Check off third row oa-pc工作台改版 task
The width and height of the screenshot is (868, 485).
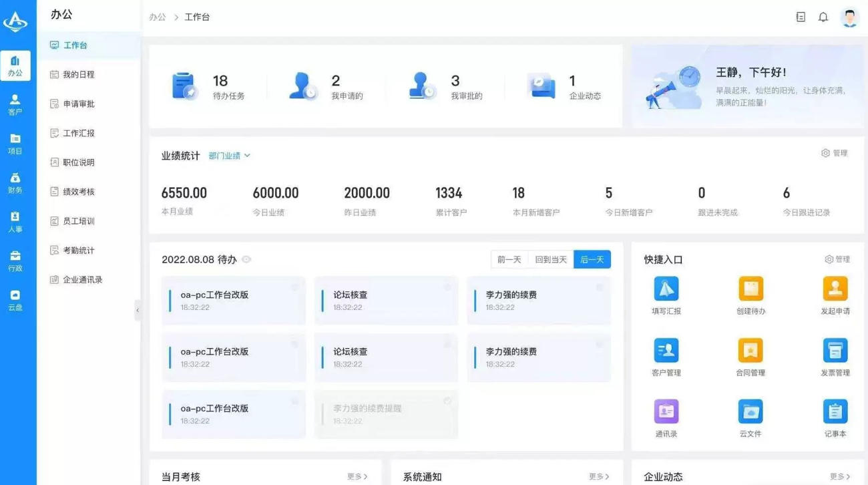[294, 401]
